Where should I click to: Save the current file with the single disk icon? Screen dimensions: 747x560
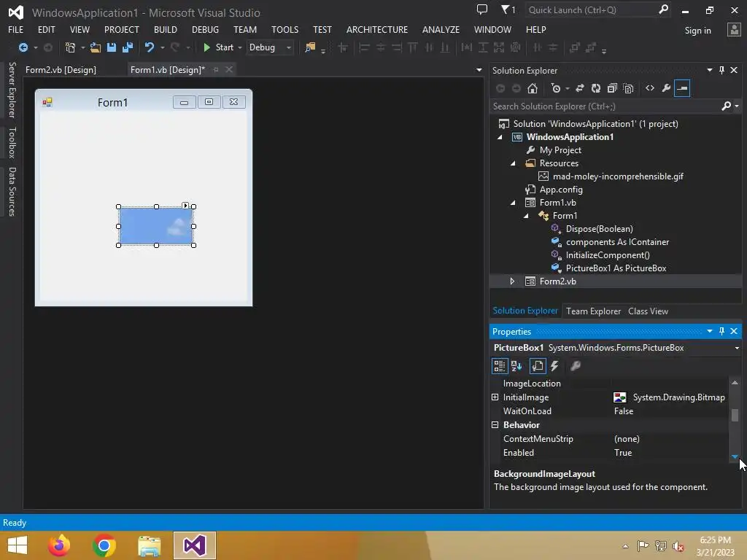click(x=112, y=47)
